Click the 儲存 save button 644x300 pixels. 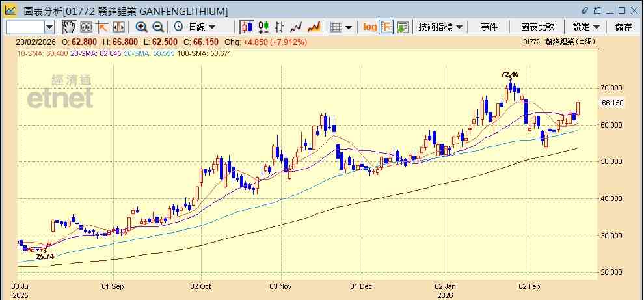pos(623,27)
